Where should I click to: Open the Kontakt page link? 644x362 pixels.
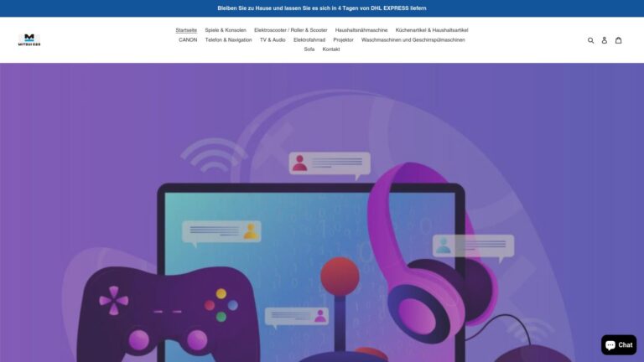331,49
